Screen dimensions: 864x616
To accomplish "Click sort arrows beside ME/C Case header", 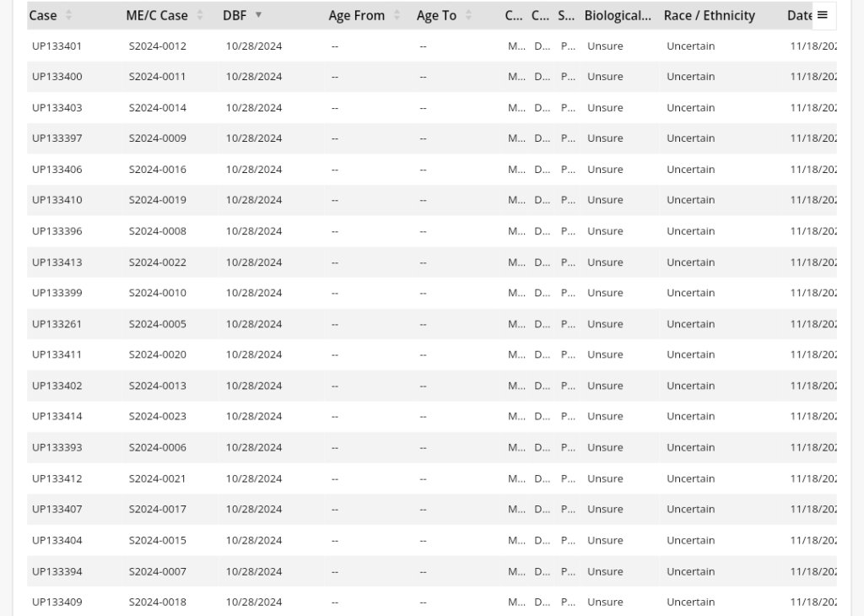I will point(200,15).
